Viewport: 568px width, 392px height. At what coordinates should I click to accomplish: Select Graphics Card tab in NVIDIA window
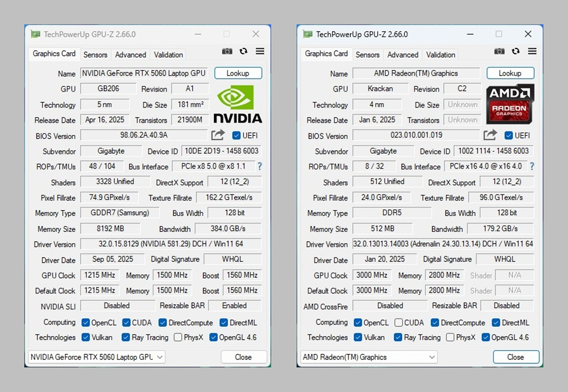[54, 54]
